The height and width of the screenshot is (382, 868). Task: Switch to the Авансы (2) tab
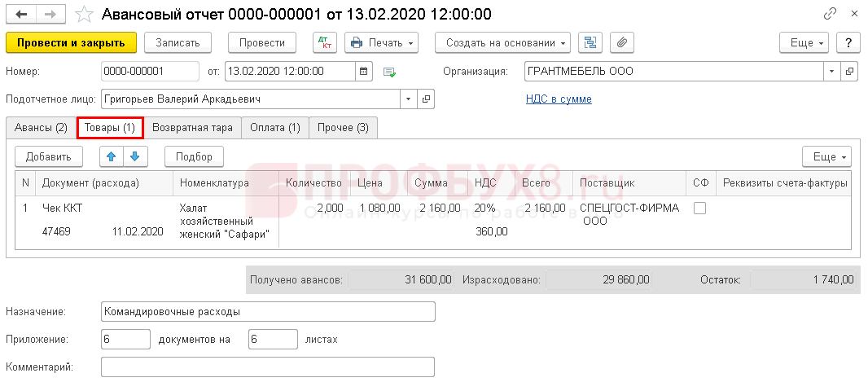click(41, 128)
